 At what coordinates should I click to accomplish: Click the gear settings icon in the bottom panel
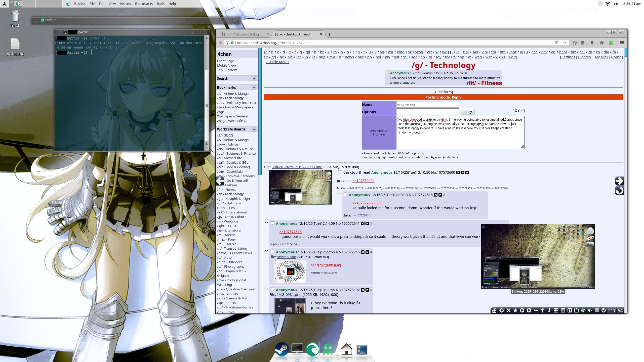pyautogui.click(x=502, y=310)
